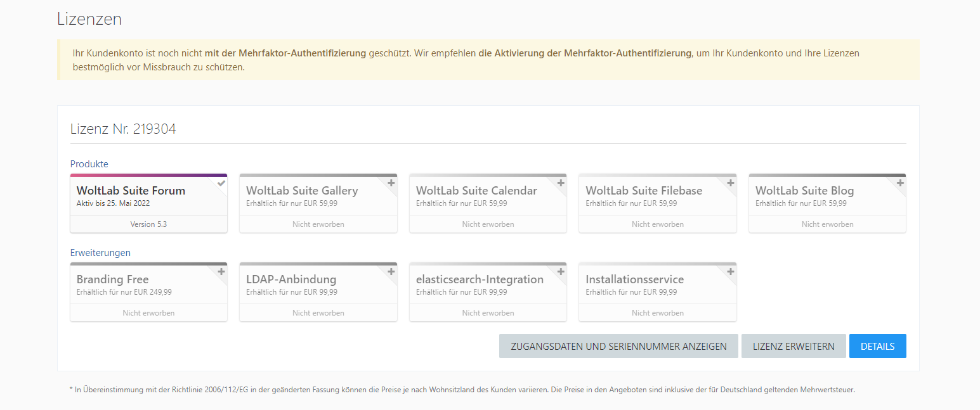Click the plus icon on WoltLab Suite Blog
This screenshot has height=410, width=980.
click(900, 183)
